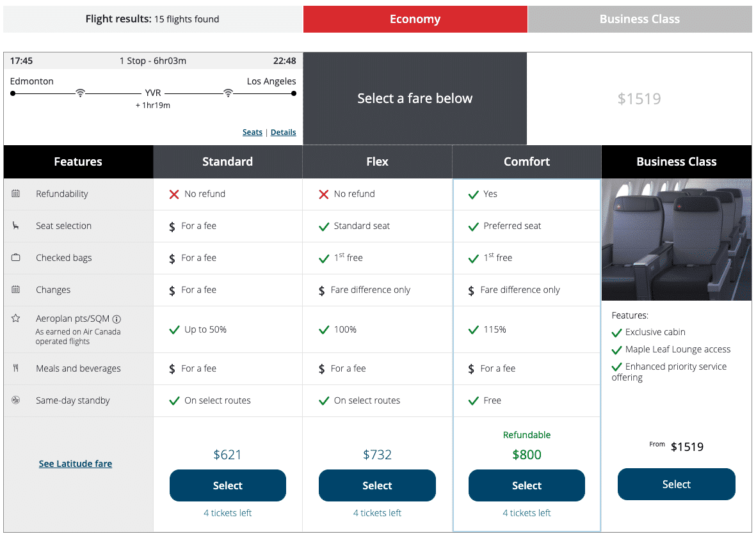Open the flight Details link
This screenshot has height=536, width=756.
pyautogui.click(x=283, y=132)
